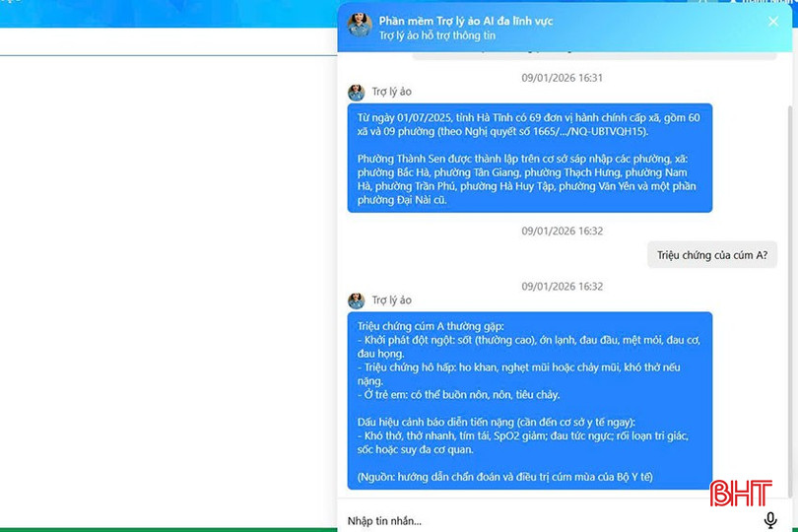Select the user message "Triệu chứng của cúm A?"

[711, 255]
